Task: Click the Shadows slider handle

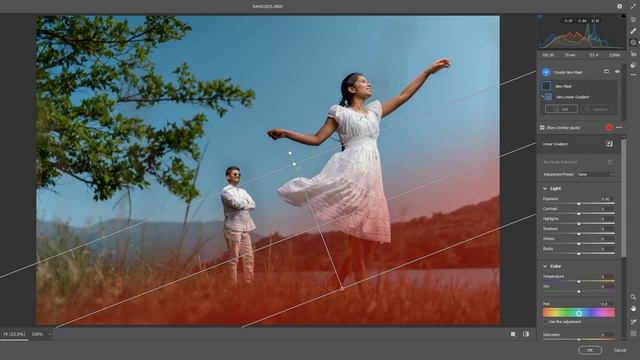Action: pyautogui.click(x=579, y=234)
